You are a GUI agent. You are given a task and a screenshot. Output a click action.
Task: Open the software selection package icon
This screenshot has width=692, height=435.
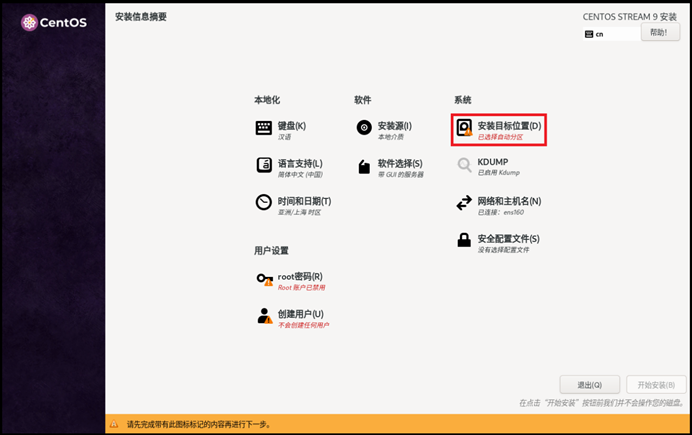point(364,167)
